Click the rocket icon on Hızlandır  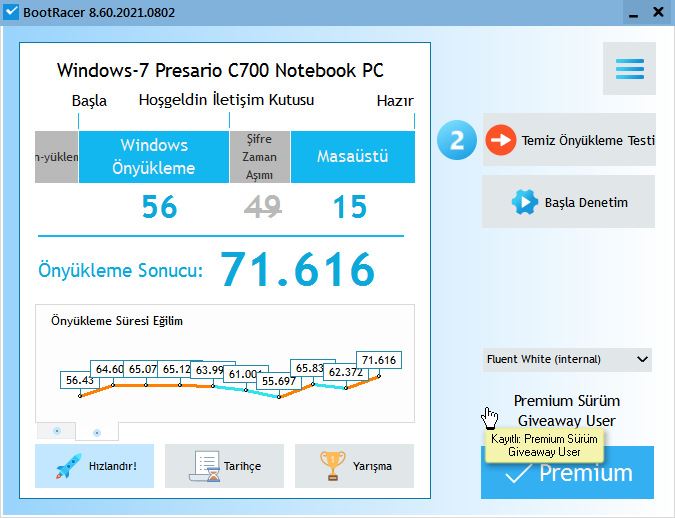click(68, 466)
